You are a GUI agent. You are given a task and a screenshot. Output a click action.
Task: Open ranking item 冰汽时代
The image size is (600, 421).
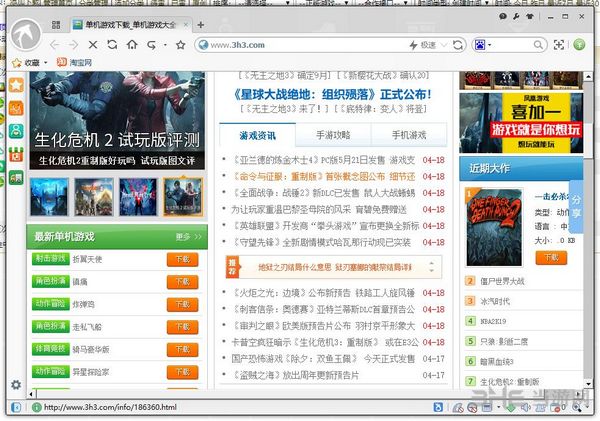coord(495,301)
